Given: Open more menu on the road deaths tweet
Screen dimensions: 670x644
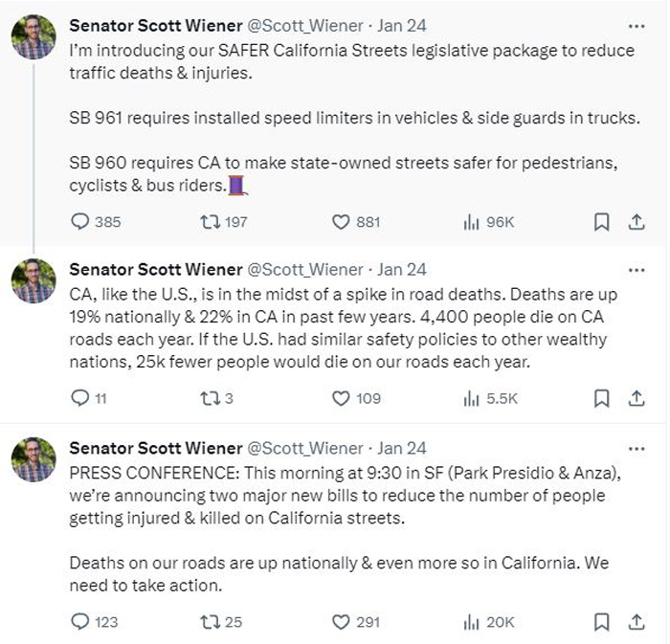Looking at the screenshot, I should point(636,270).
